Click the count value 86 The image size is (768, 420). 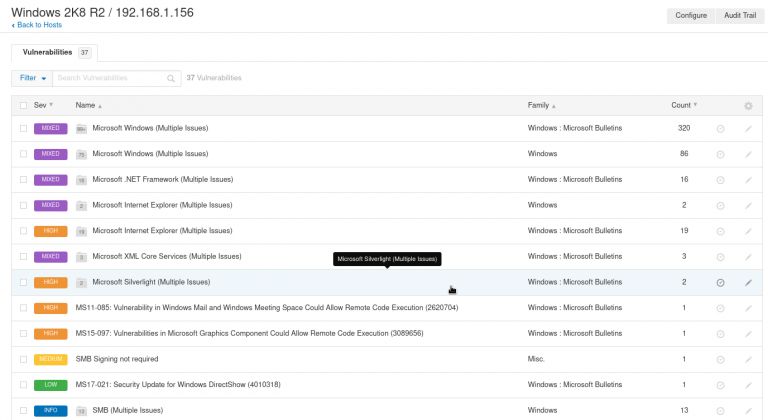coord(684,154)
